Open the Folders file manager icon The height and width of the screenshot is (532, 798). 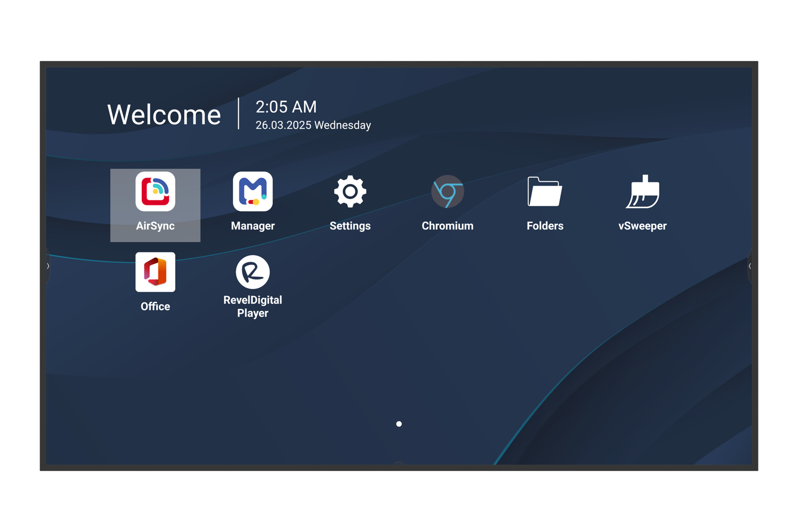pyautogui.click(x=545, y=192)
